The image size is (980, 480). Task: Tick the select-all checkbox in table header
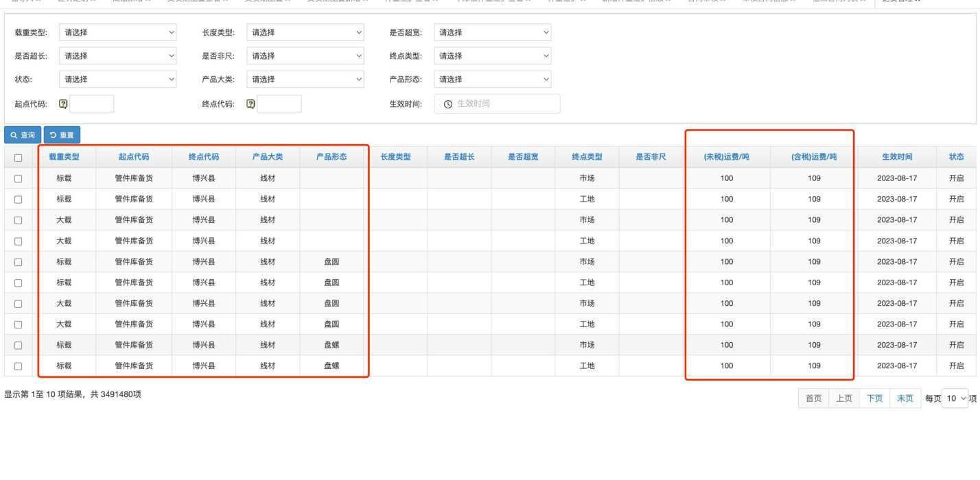[18, 157]
